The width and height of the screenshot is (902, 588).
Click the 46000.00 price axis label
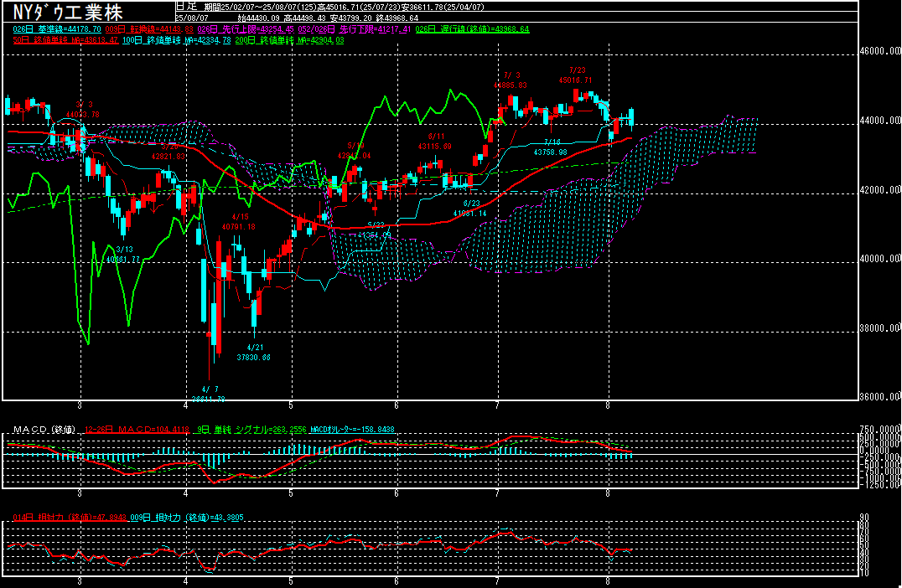(x=880, y=51)
